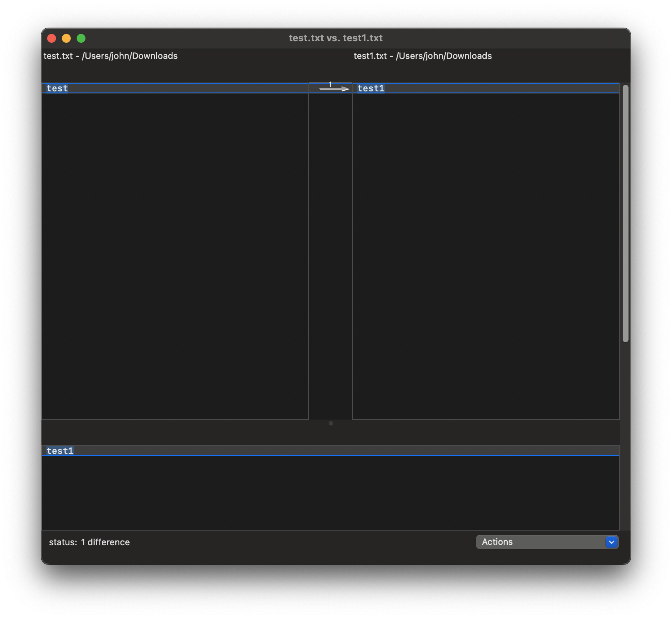Select the 'test' line in left pane
The width and height of the screenshot is (672, 619).
pos(175,88)
